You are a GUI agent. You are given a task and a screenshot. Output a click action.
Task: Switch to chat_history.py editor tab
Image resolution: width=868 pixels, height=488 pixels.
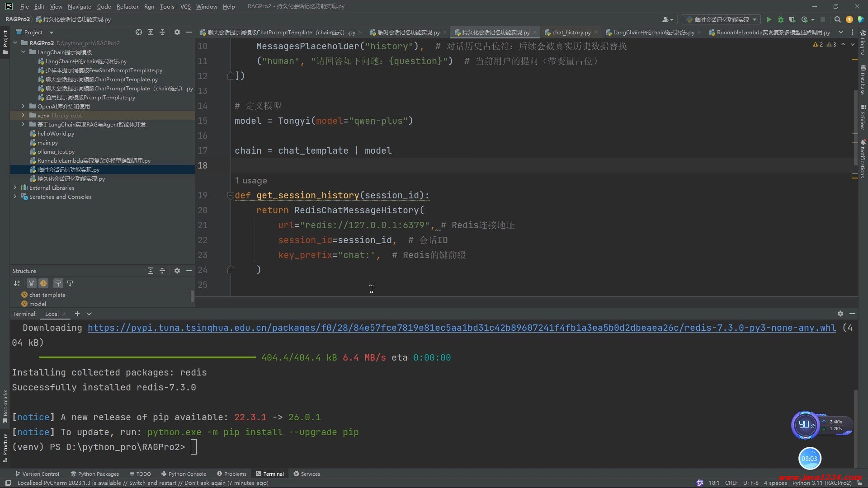pos(571,32)
